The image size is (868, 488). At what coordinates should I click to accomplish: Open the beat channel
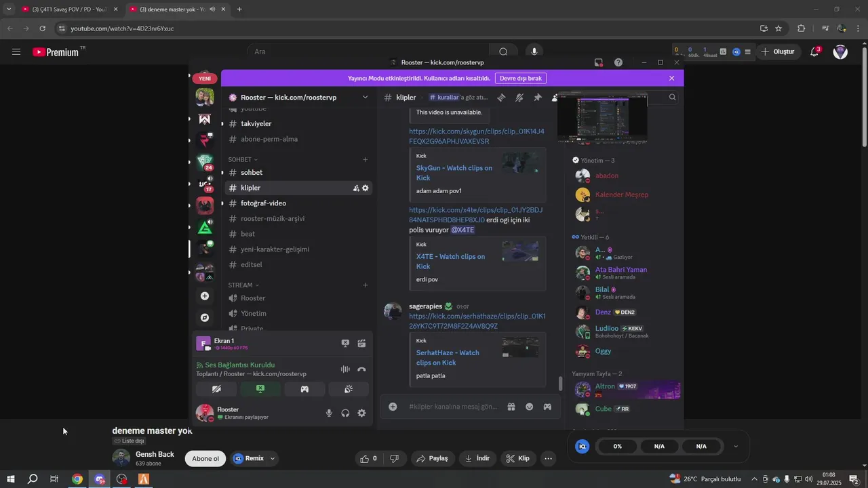297,234
